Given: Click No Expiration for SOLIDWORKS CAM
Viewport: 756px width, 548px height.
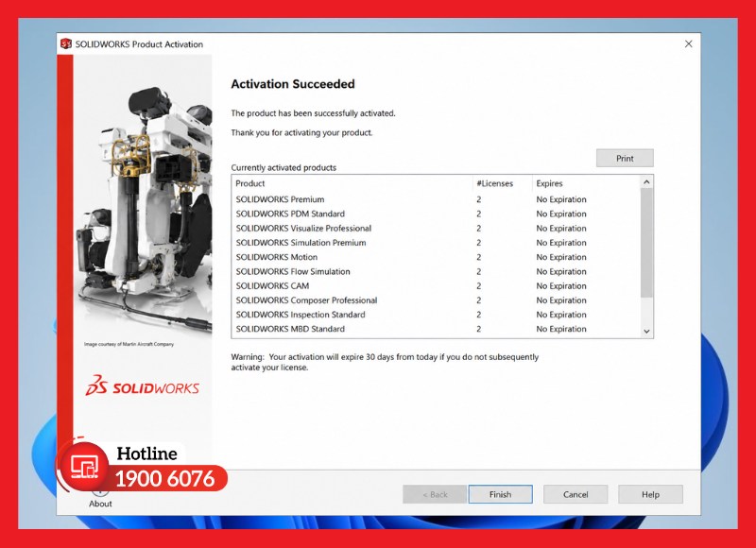Looking at the screenshot, I should pyautogui.click(x=561, y=285).
